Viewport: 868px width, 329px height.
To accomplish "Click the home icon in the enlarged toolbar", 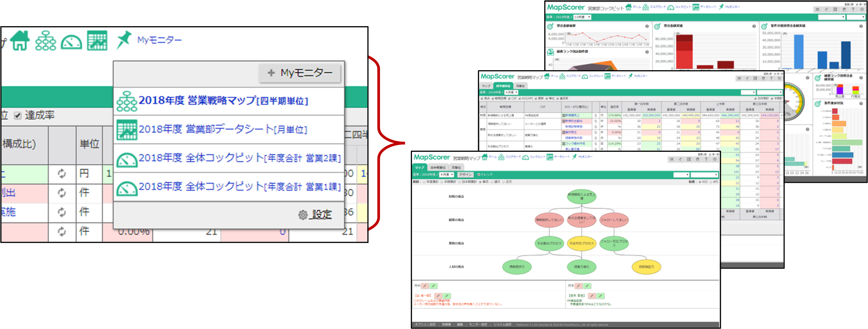I will pos(20,40).
